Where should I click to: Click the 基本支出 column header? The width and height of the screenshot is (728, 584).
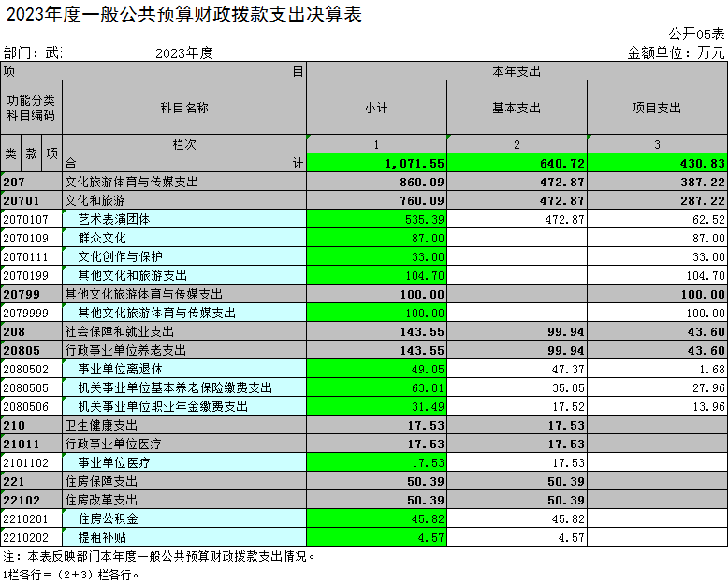(x=517, y=108)
